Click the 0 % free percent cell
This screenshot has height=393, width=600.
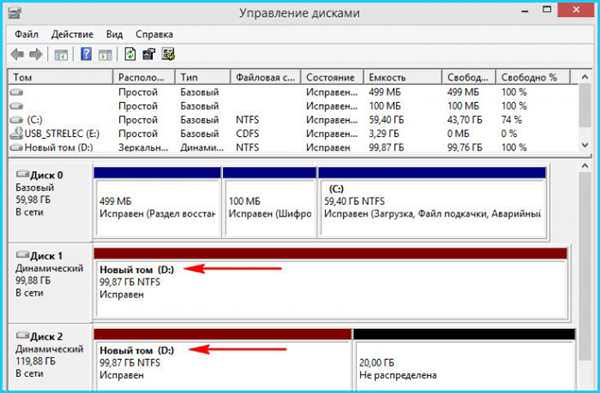coord(509,134)
